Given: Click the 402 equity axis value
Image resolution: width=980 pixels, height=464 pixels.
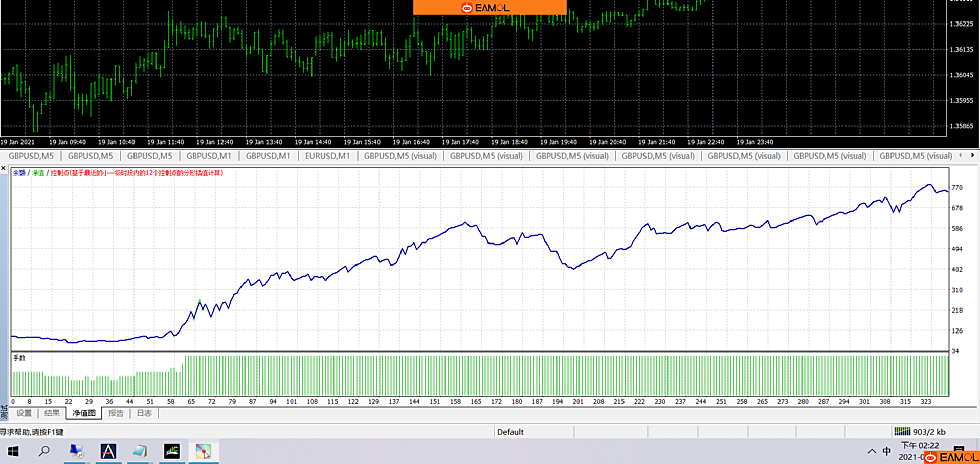Looking at the screenshot, I should click(957, 270).
